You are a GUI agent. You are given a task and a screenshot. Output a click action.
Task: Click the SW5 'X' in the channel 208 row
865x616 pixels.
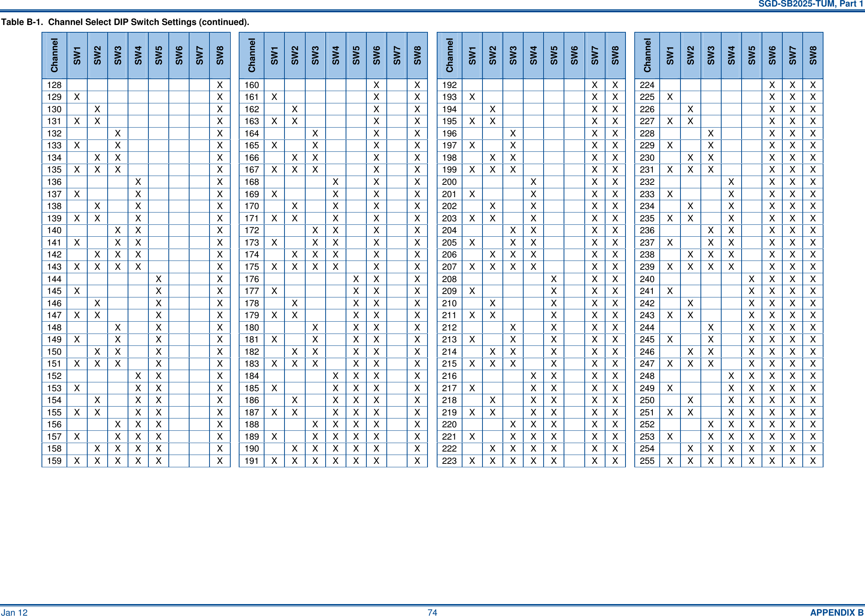[554, 279]
